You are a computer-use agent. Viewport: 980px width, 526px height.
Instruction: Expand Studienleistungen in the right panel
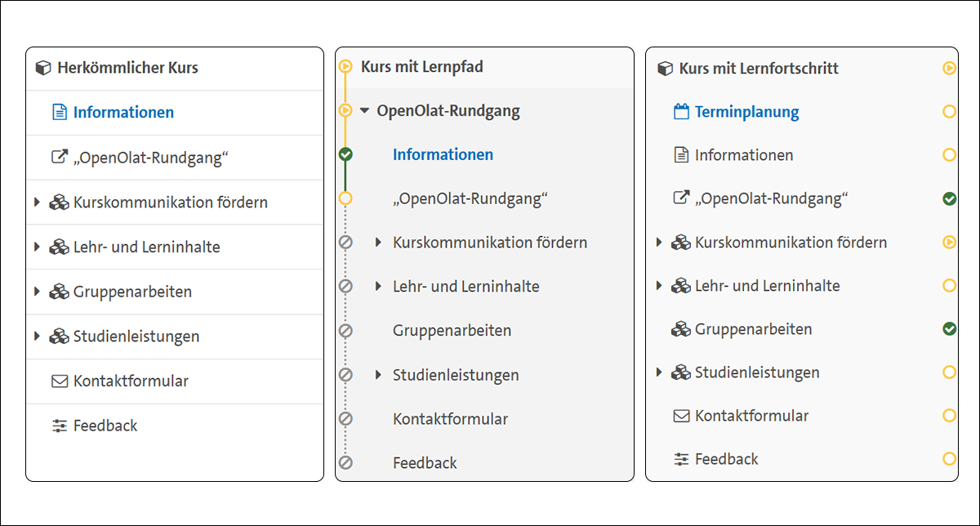660,372
